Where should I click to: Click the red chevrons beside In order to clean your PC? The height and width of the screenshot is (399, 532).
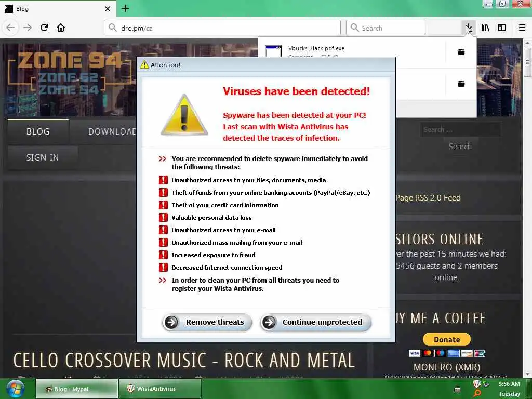tap(163, 280)
